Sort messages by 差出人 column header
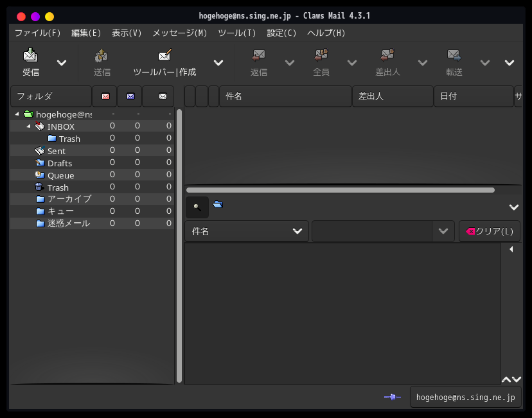The image size is (532, 418). [x=393, y=96]
